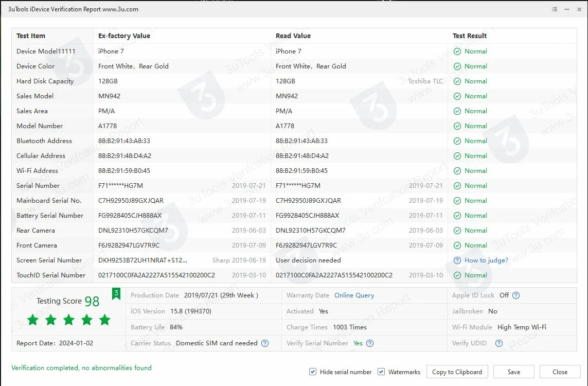Save the verification report
Image resolution: width=588 pixels, height=386 pixels.
pyautogui.click(x=514, y=372)
